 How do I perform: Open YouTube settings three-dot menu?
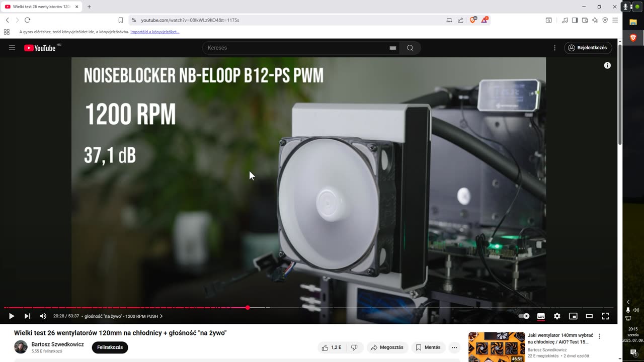(x=555, y=48)
